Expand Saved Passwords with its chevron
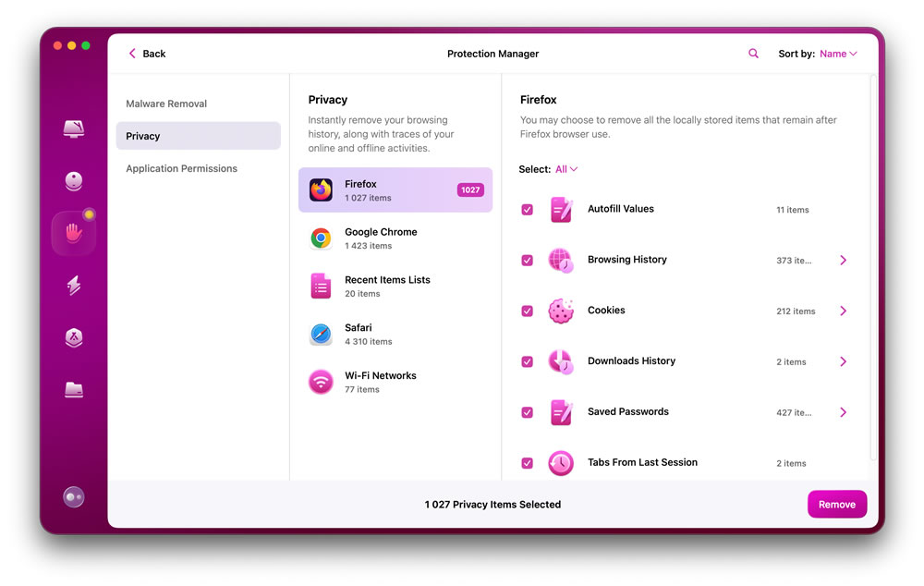The image size is (924, 586). (x=844, y=412)
